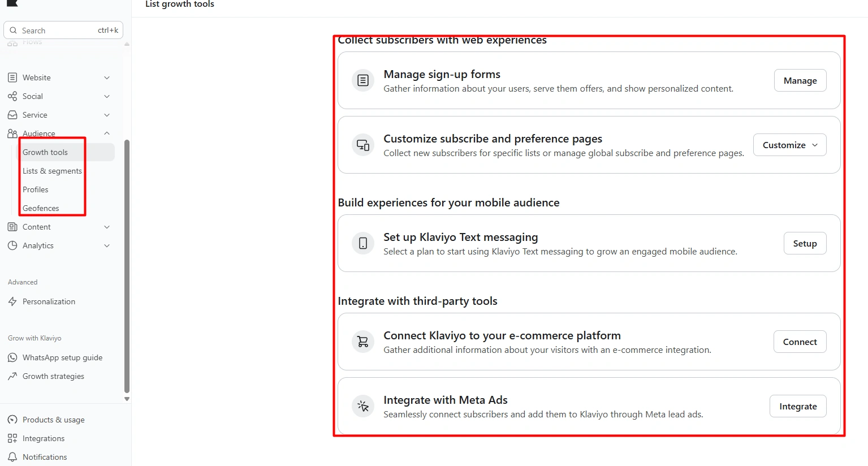
Task: Click the Personalization lightning bolt icon
Action: (x=12, y=301)
